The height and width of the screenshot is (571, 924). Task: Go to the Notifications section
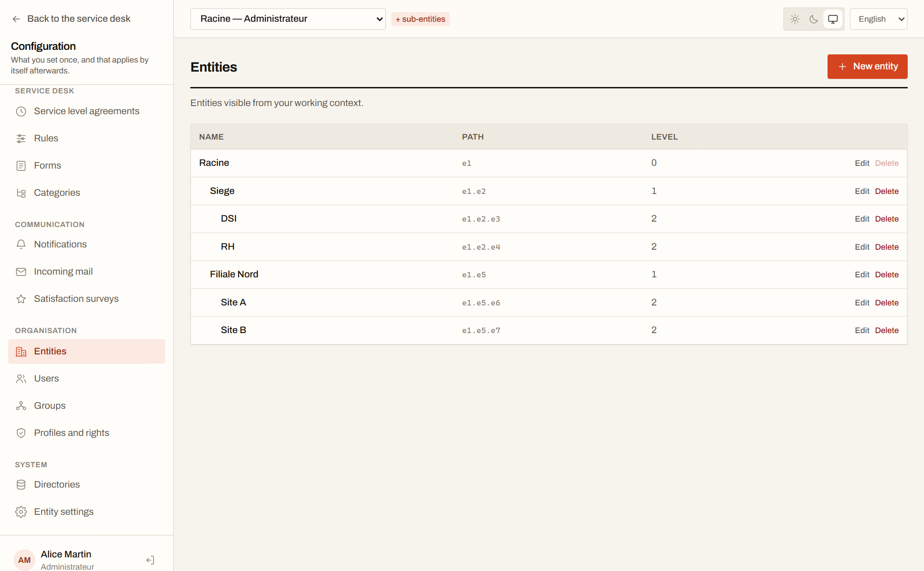[87, 245]
